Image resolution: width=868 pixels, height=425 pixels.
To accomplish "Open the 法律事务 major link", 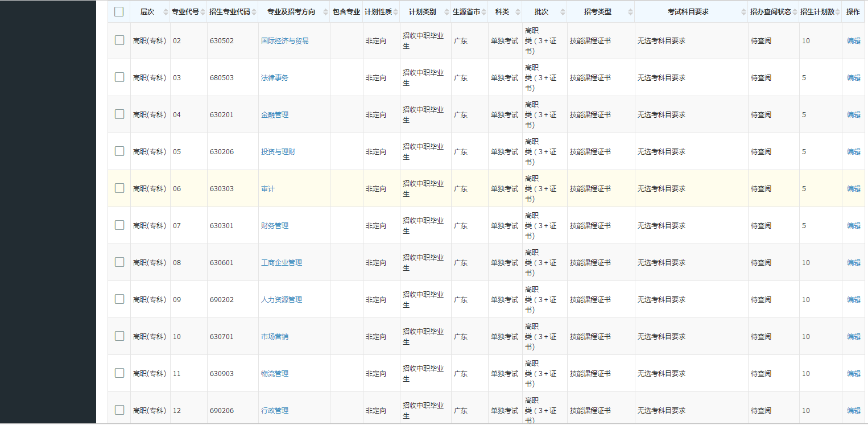I will [275, 78].
